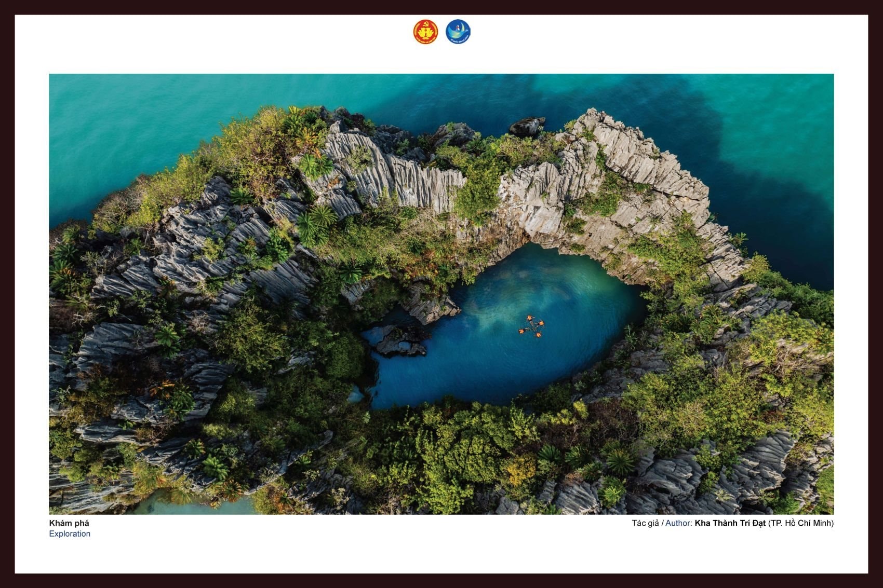Click the blue "Exploration" caption text

(x=70, y=534)
